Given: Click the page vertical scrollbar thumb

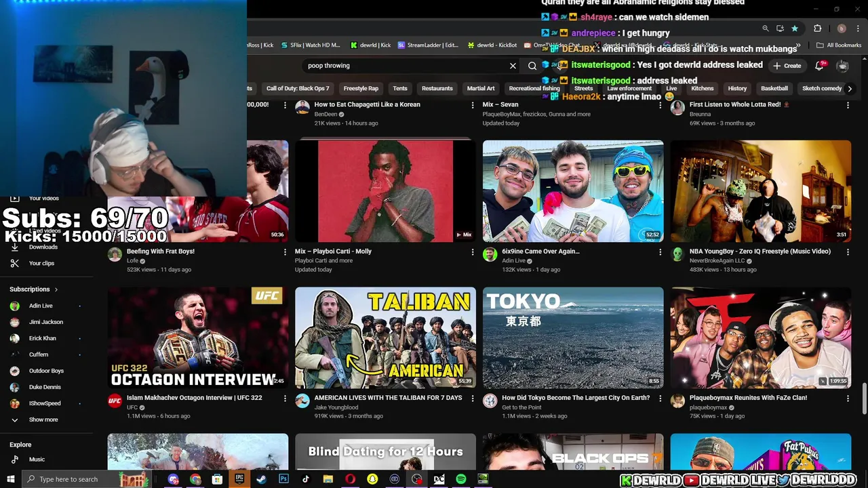Looking at the screenshot, I should click(x=864, y=399).
